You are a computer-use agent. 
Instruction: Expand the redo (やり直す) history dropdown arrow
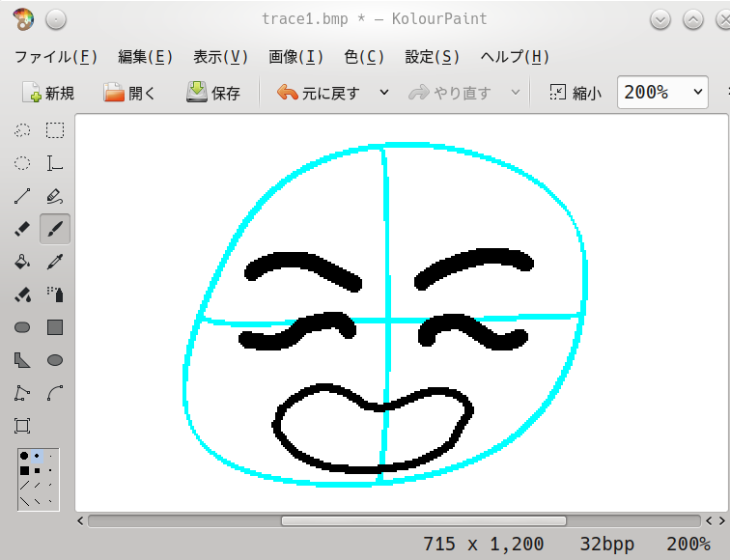[516, 92]
